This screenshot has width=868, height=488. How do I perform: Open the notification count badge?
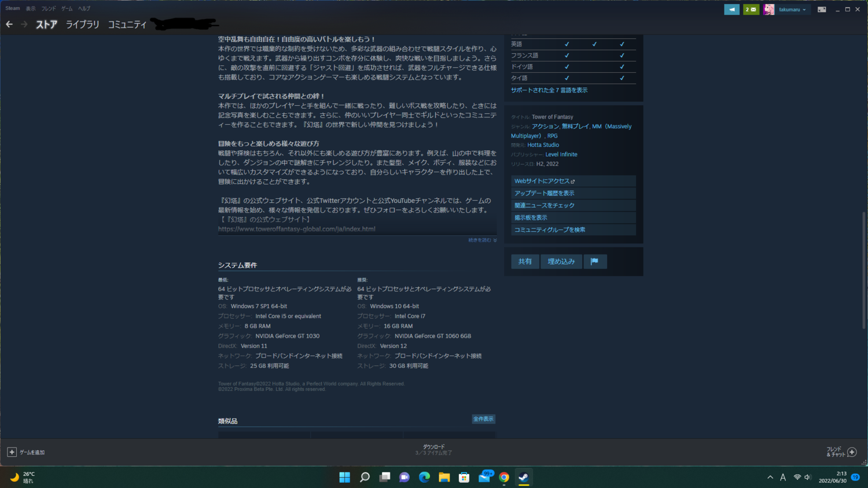click(855, 477)
